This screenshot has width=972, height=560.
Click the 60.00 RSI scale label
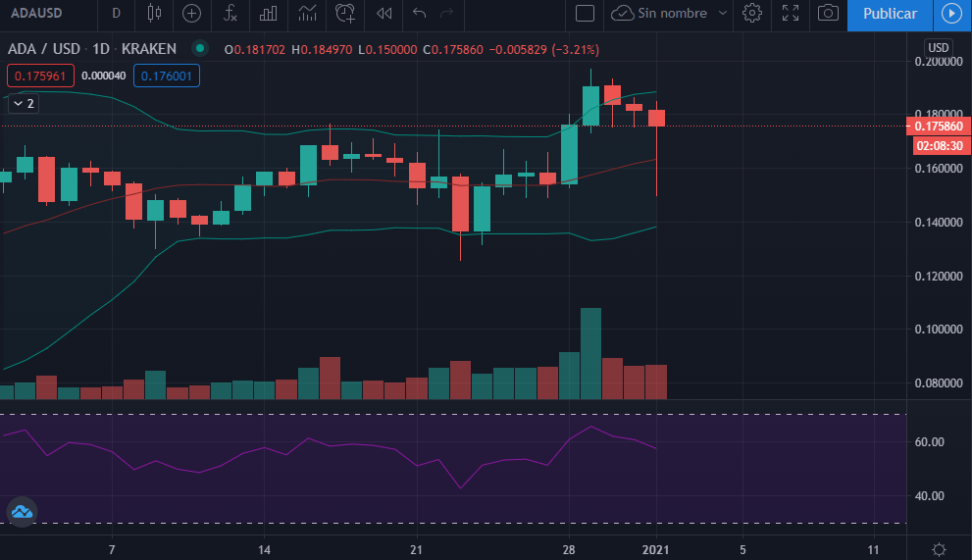929,442
